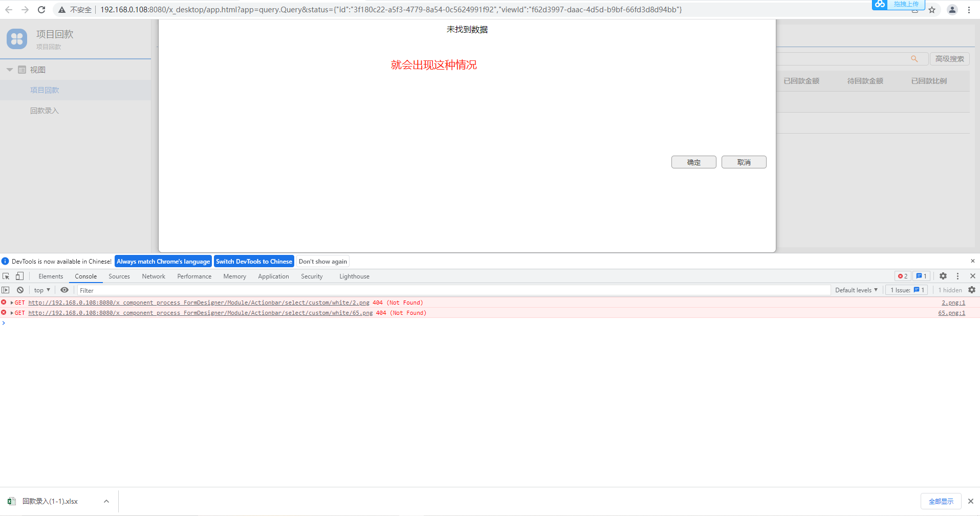Viewport: 980px width, 516px height.
Task: Click the 确定 button in the dialog
Action: [693, 162]
